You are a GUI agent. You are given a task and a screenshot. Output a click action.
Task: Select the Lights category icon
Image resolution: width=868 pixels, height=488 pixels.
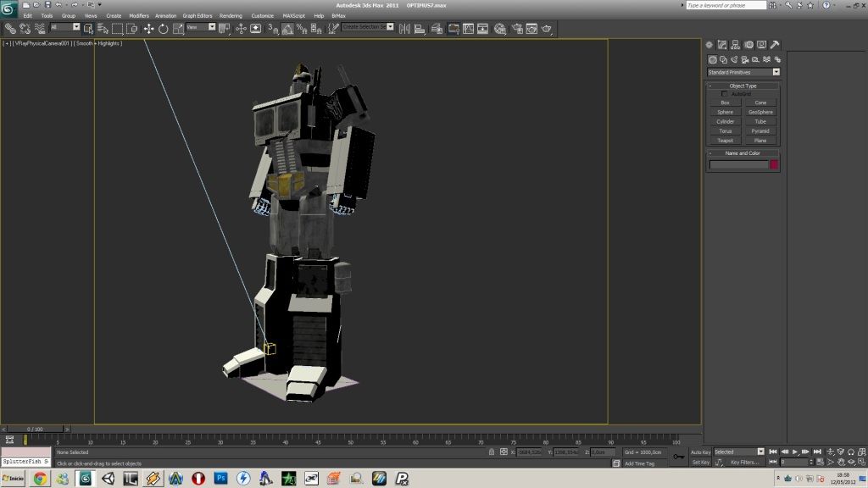(x=734, y=60)
